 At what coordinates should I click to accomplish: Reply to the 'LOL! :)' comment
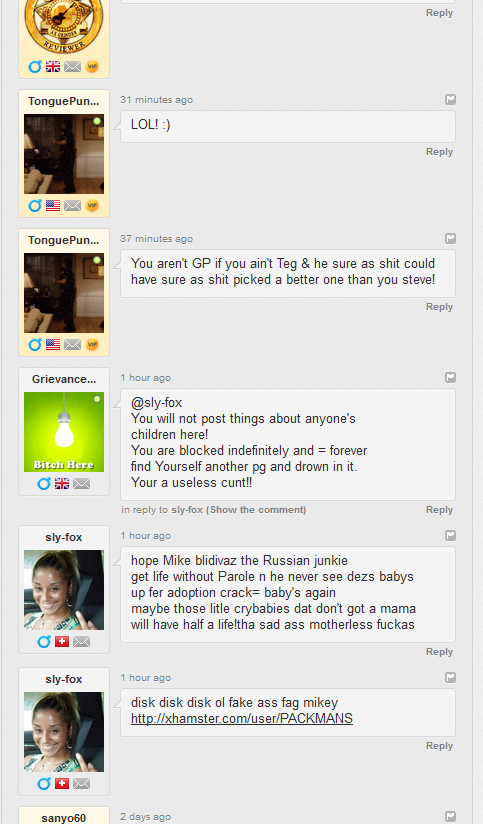click(x=439, y=152)
